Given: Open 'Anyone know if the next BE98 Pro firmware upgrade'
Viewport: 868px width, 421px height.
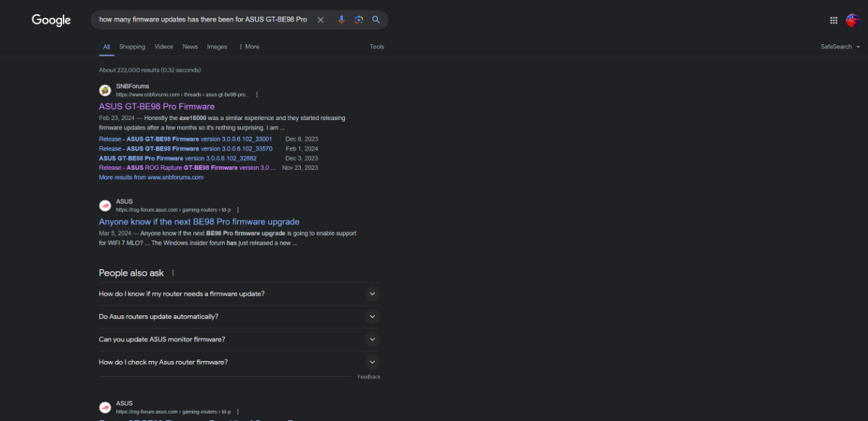Looking at the screenshot, I should pos(199,222).
